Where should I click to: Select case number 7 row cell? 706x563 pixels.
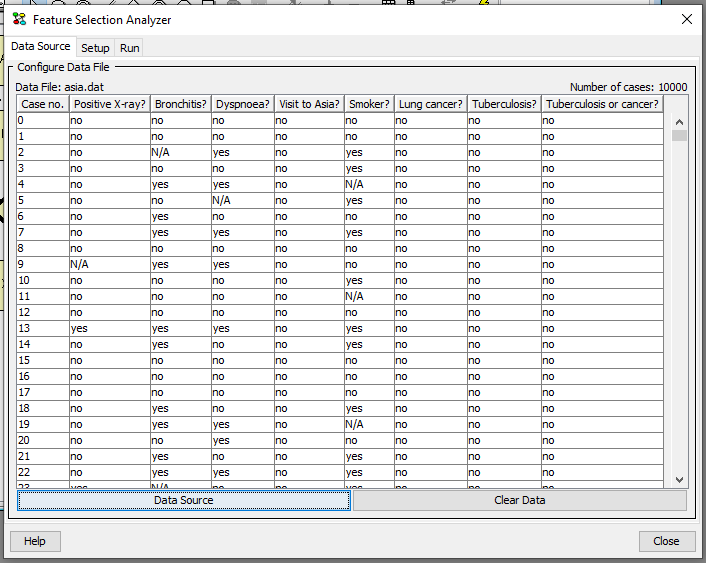(43, 232)
